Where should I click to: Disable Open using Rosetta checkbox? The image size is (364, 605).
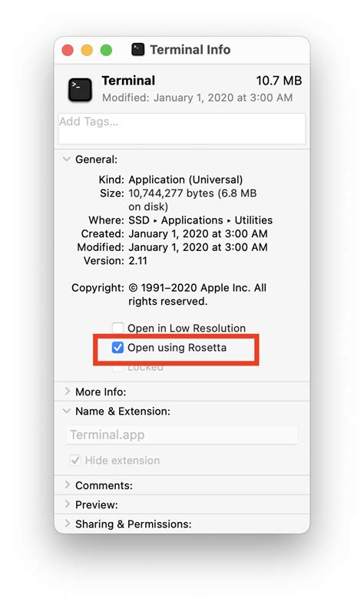117,347
